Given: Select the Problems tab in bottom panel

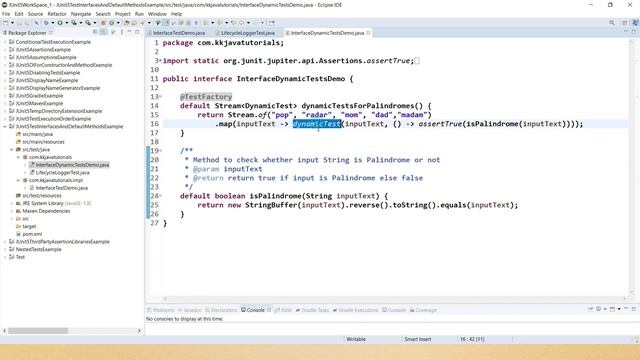Looking at the screenshot, I should (161, 310).
